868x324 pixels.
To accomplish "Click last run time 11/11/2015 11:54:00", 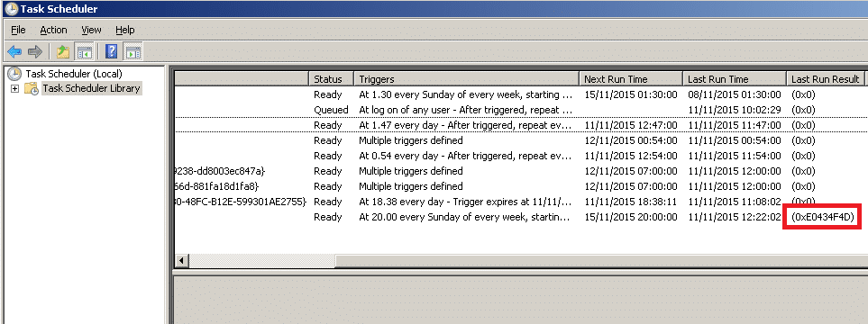I will click(734, 156).
